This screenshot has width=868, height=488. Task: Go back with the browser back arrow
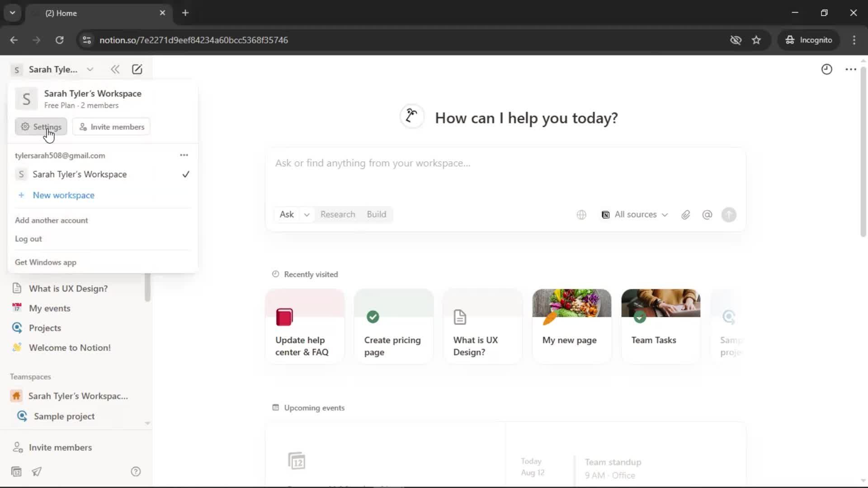[x=14, y=40]
